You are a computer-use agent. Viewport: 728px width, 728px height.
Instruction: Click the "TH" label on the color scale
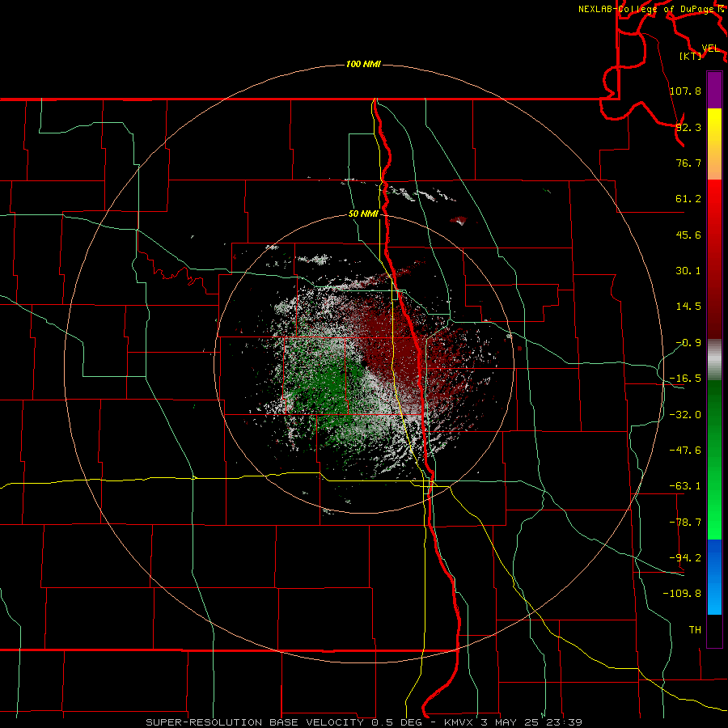point(695,629)
